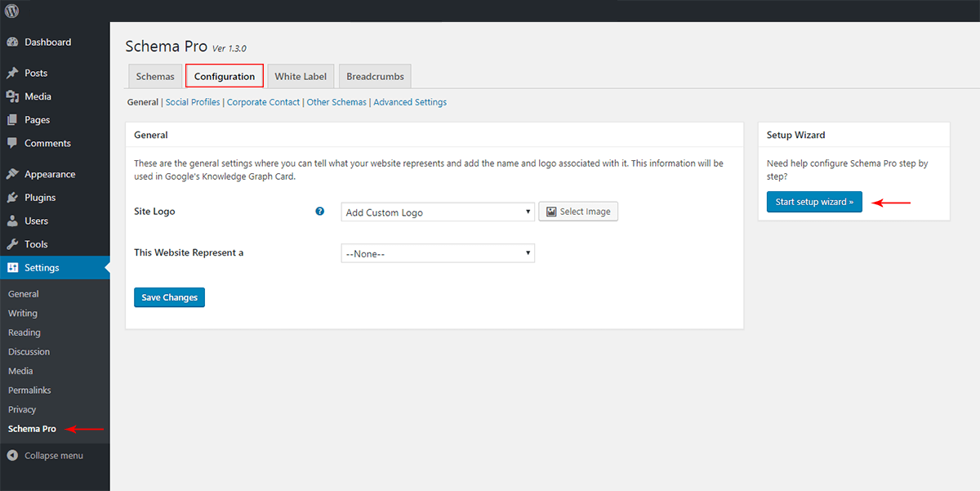Select the General subsection link

[x=143, y=102]
